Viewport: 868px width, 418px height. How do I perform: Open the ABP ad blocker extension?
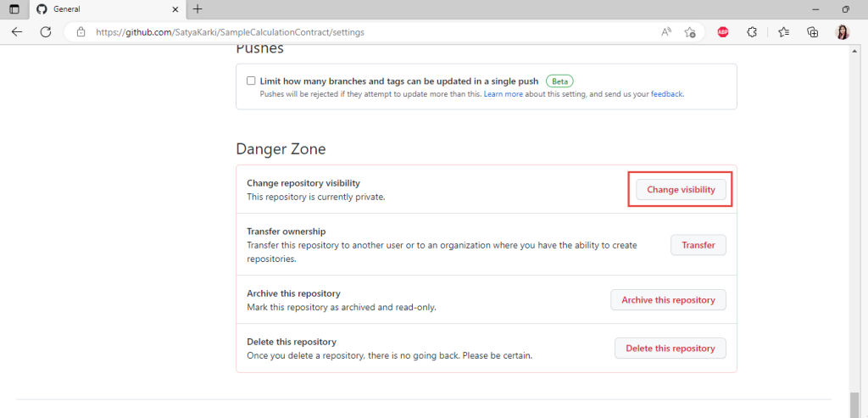[723, 32]
